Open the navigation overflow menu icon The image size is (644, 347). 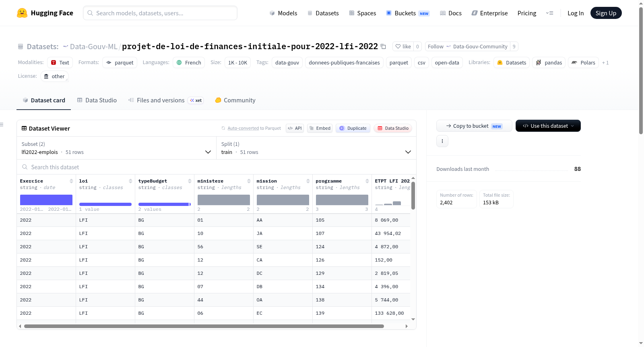click(549, 13)
